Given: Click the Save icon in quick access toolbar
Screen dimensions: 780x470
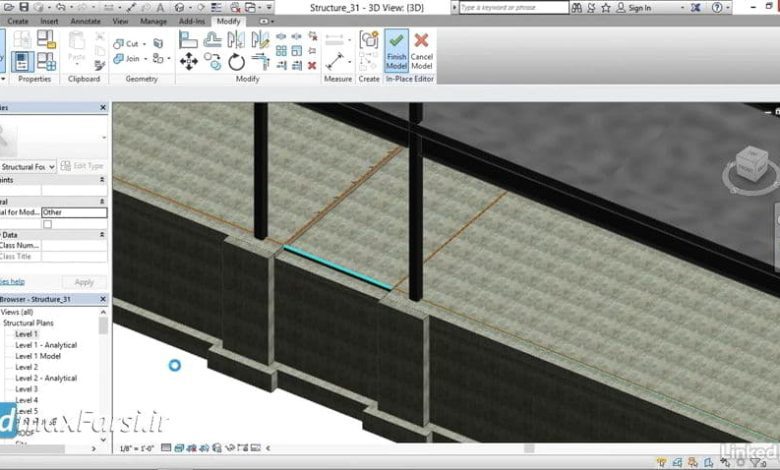Looking at the screenshot, I should [x=23, y=7].
